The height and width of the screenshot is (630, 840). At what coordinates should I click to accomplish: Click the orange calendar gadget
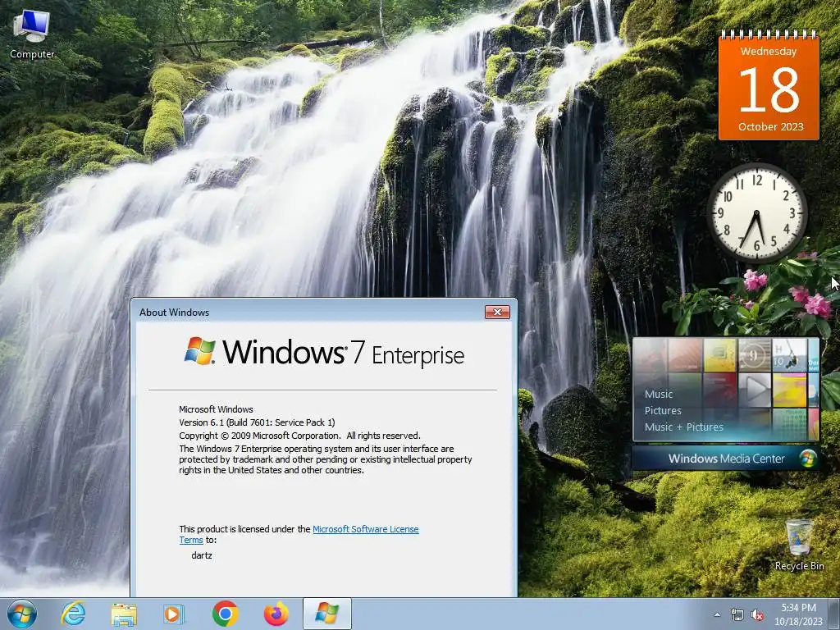769,85
